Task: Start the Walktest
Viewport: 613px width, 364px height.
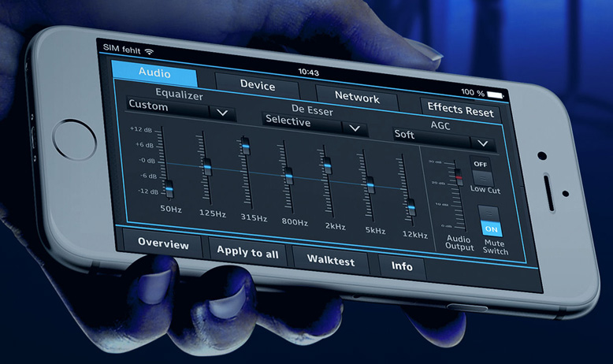Action: [x=330, y=261]
